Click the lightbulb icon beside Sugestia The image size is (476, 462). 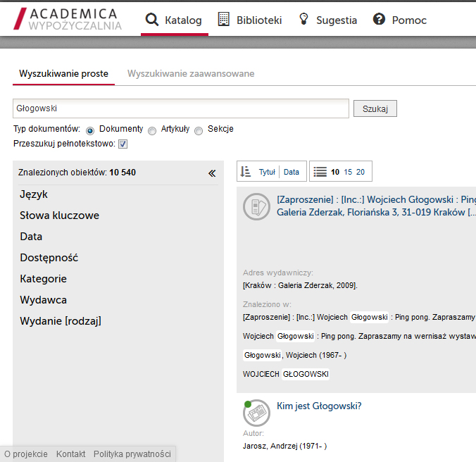point(304,20)
